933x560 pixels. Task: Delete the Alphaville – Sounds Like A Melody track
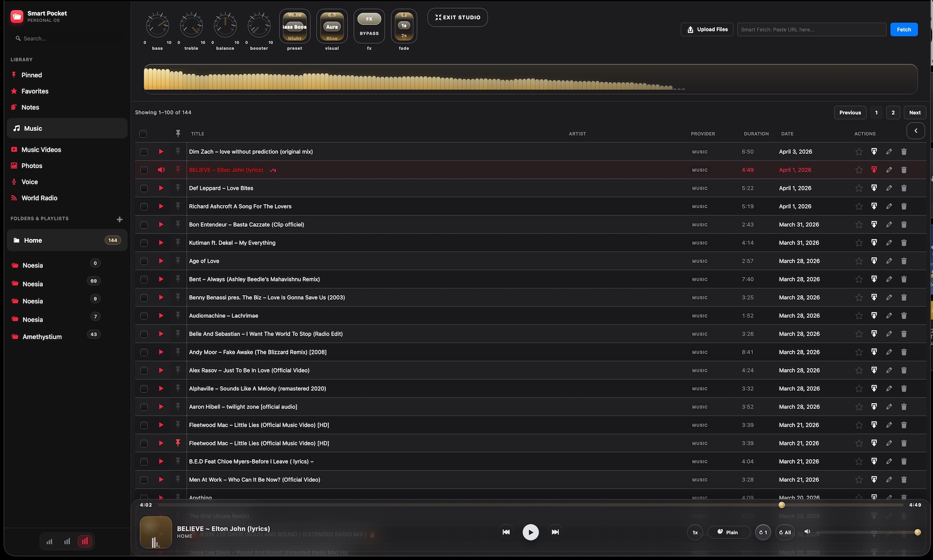(x=904, y=388)
